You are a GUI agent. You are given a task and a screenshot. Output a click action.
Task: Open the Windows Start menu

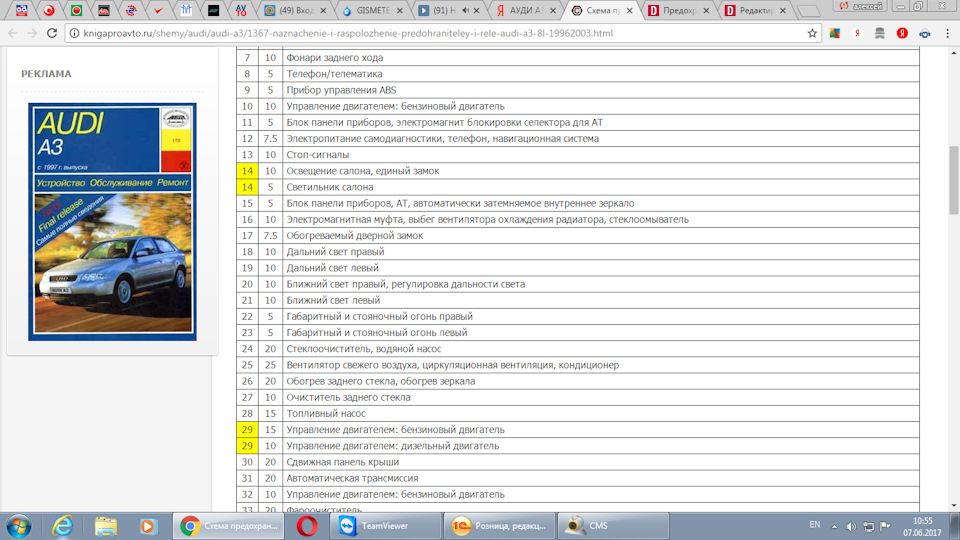tap(19, 526)
